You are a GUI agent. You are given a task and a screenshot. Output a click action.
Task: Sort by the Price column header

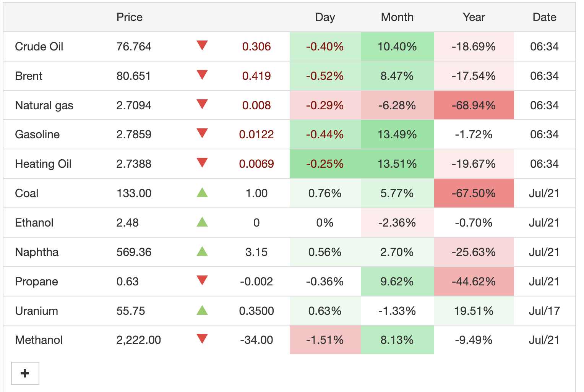coord(130,17)
